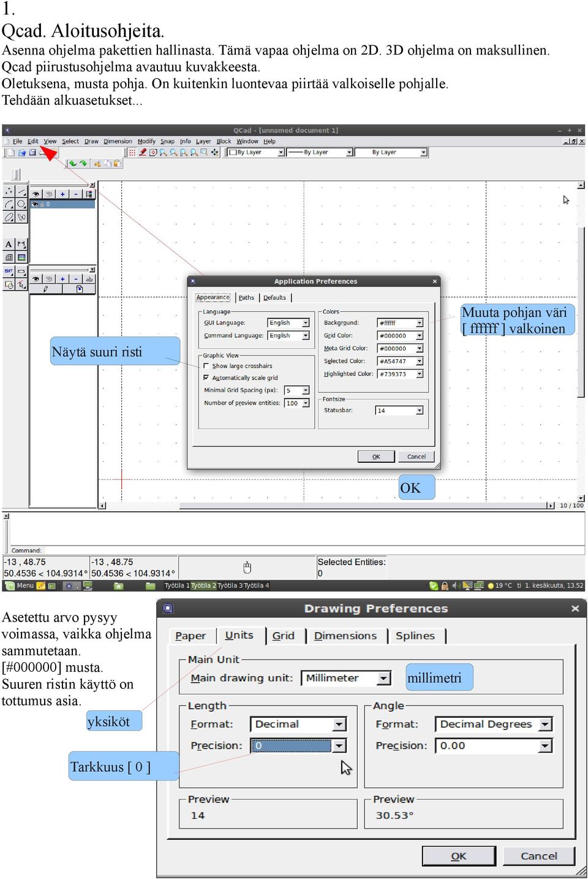This screenshot has height=879, width=588.
Task: Open the Dimensions tool in CAD toolbar
Action: coord(21,245)
